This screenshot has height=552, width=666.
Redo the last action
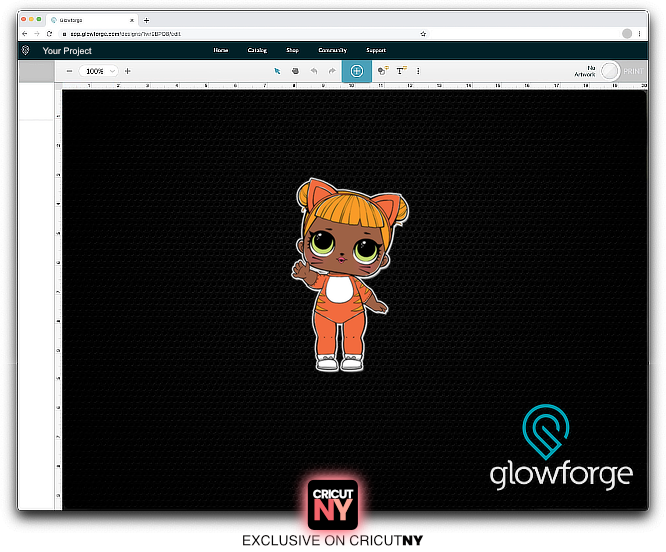(332, 71)
